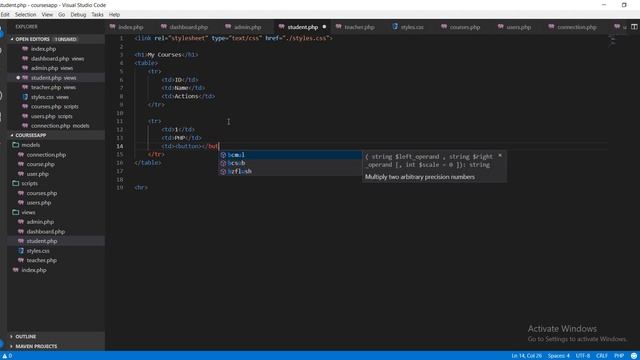Open courses.php under scripts folder

click(42, 193)
